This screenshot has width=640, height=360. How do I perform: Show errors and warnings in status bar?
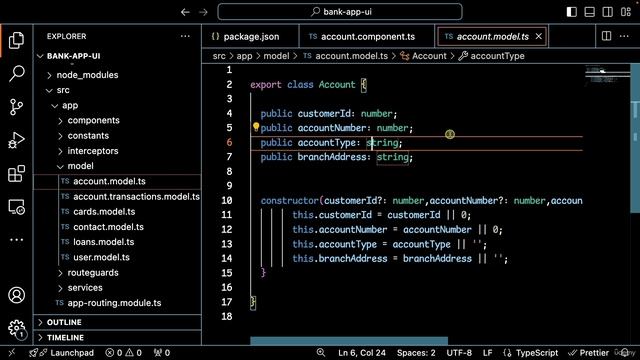click(123, 353)
